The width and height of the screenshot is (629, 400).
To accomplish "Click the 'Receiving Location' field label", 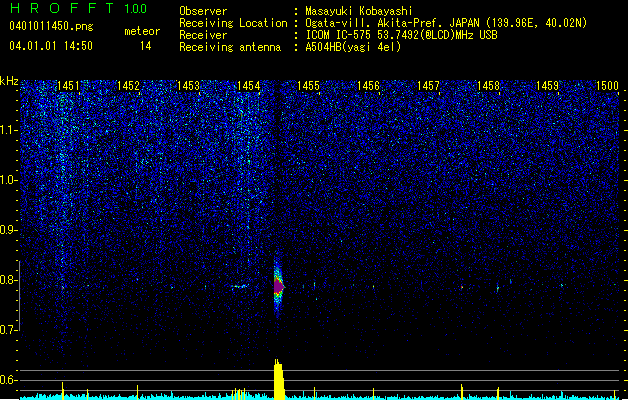I will point(233,23).
